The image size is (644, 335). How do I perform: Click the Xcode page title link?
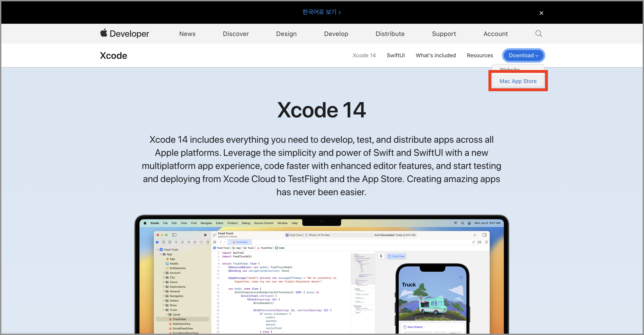pos(113,55)
